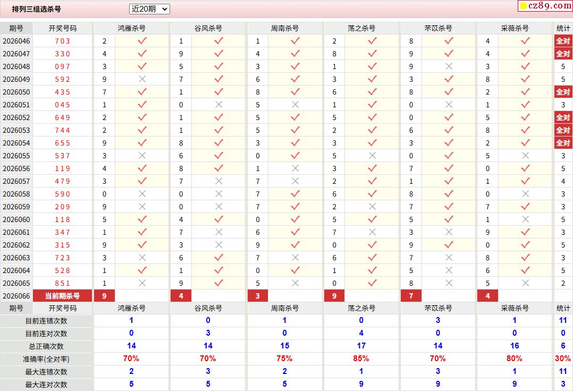Click draw number 703 for period 2026046
Viewport: 573px width, 392px height.
pos(62,41)
